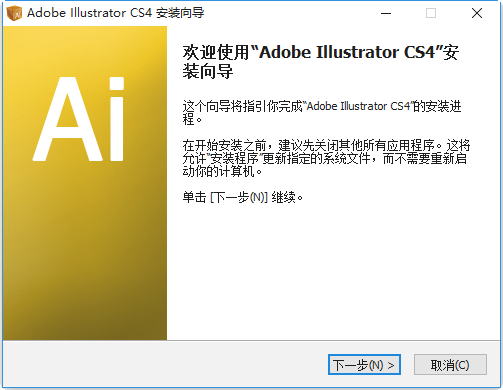Screen dimensions: 503x390
Task: Minimize the Adobe Illustrator CS4 installer window
Action: [x=386, y=13]
